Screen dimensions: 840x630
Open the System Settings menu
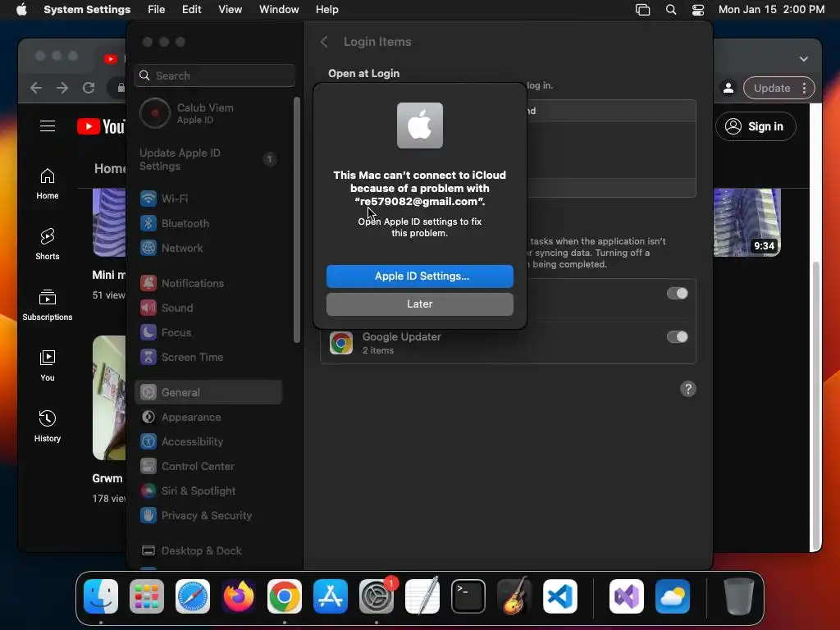tap(87, 10)
